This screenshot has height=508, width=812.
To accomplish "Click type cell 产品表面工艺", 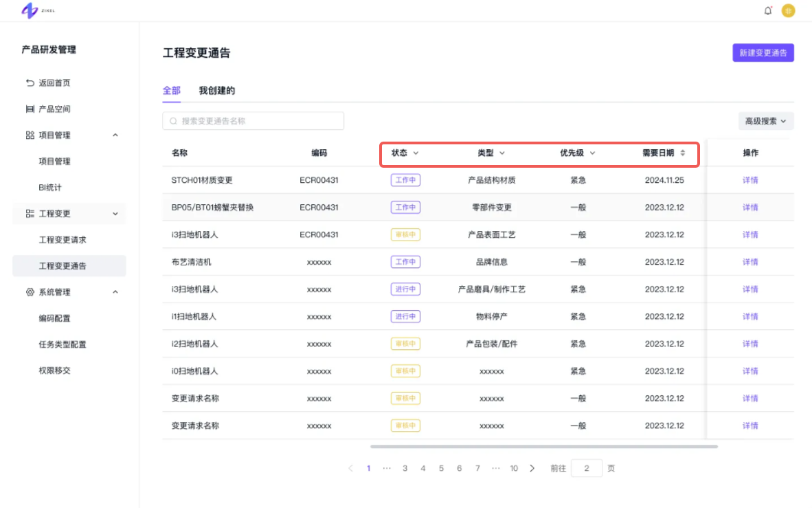I will (491, 235).
